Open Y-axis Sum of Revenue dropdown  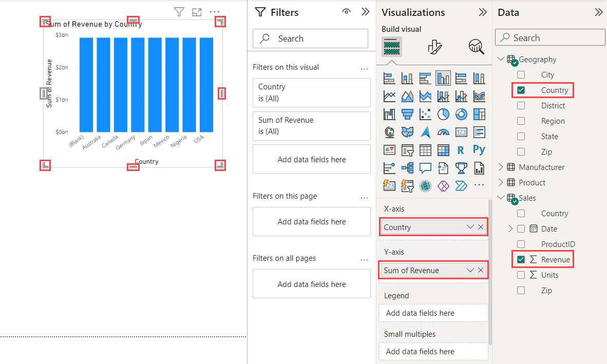coord(470,271)
